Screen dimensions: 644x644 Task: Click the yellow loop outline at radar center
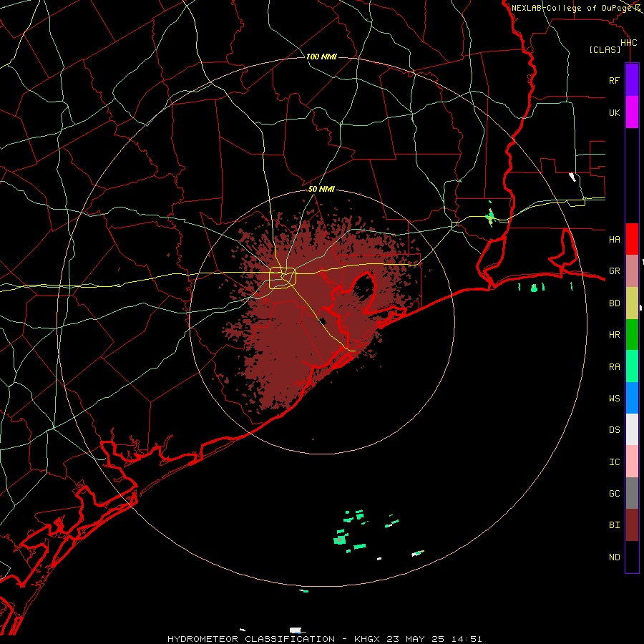[283, 278]
